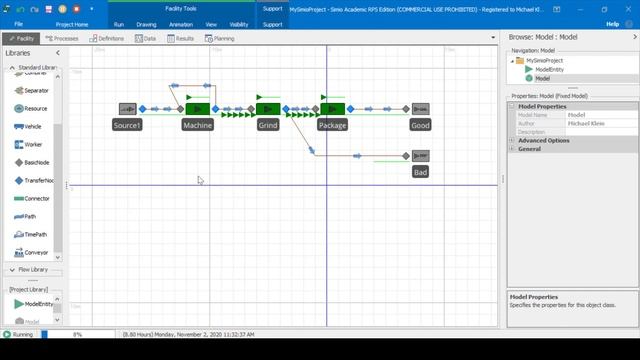This screenshot has height=360, width=640.
Task: Click the simulation progress bar
Action: (78, 334)
